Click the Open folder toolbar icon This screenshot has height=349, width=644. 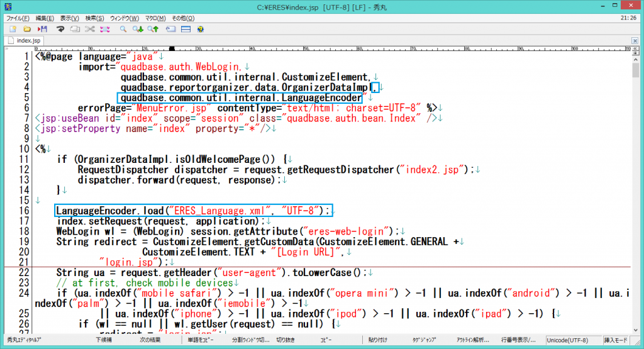pos(28,29)
